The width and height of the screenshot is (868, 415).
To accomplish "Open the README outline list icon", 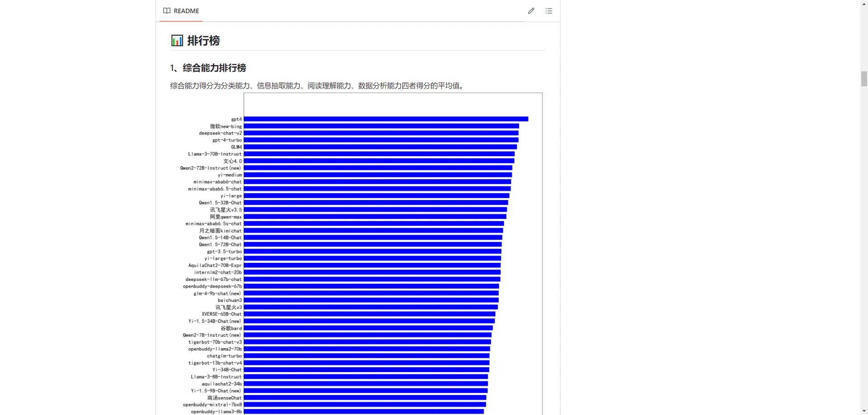I will (549, 11).
